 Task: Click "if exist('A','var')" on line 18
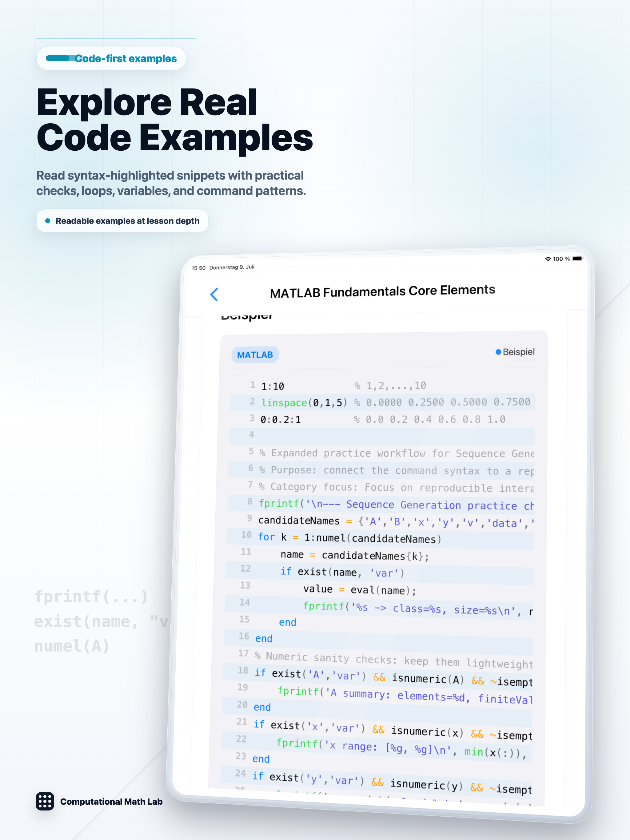click(393, 677)
